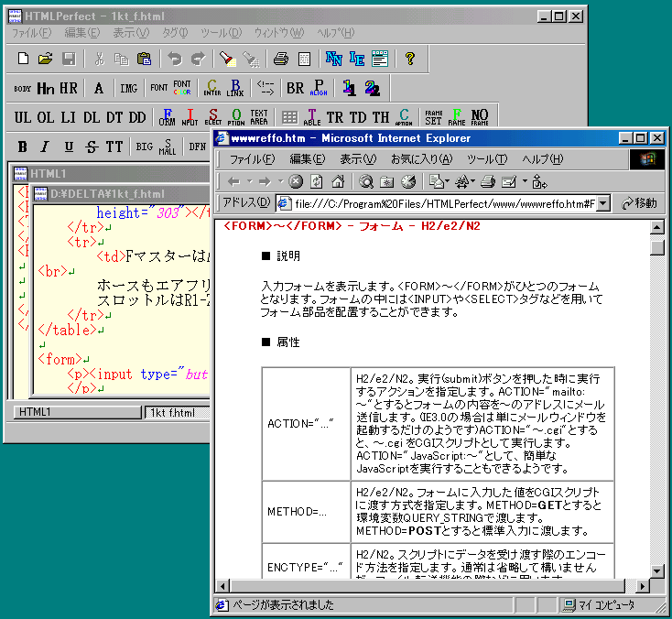The width and height of the screenshot is (672, 619).
Task: Insert ordered list with OL button
Action: [46, 117]
